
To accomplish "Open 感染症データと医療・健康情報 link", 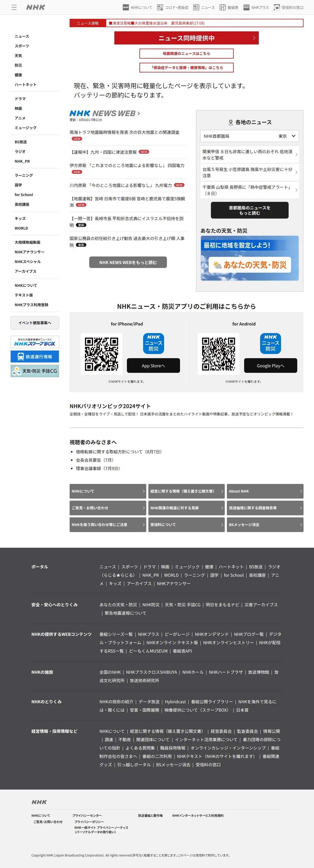I will pos(187,67).
